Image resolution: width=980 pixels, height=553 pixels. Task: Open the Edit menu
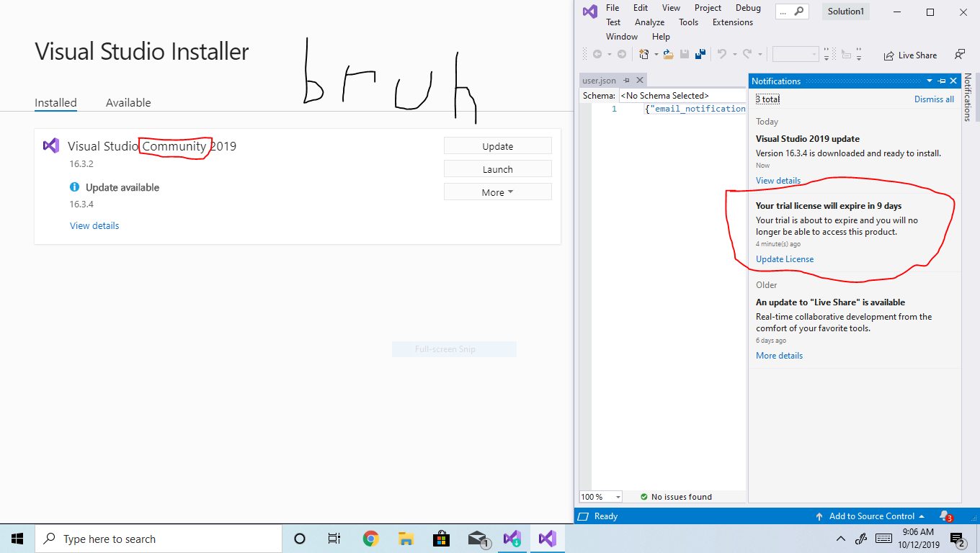[x=641, y=8]
